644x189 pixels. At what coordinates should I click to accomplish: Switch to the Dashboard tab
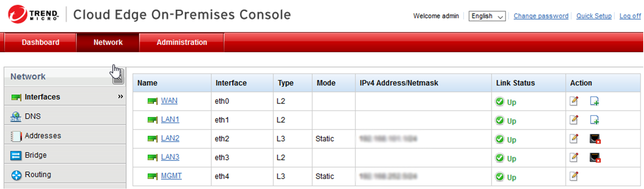coord(40,42)
